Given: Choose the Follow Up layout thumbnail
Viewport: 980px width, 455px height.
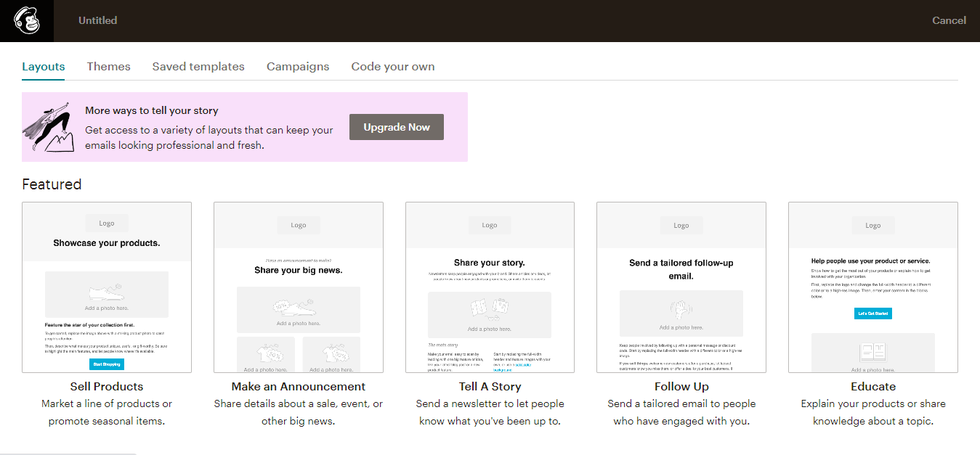Looking at the screenshot, I should (x=681, y=287).
